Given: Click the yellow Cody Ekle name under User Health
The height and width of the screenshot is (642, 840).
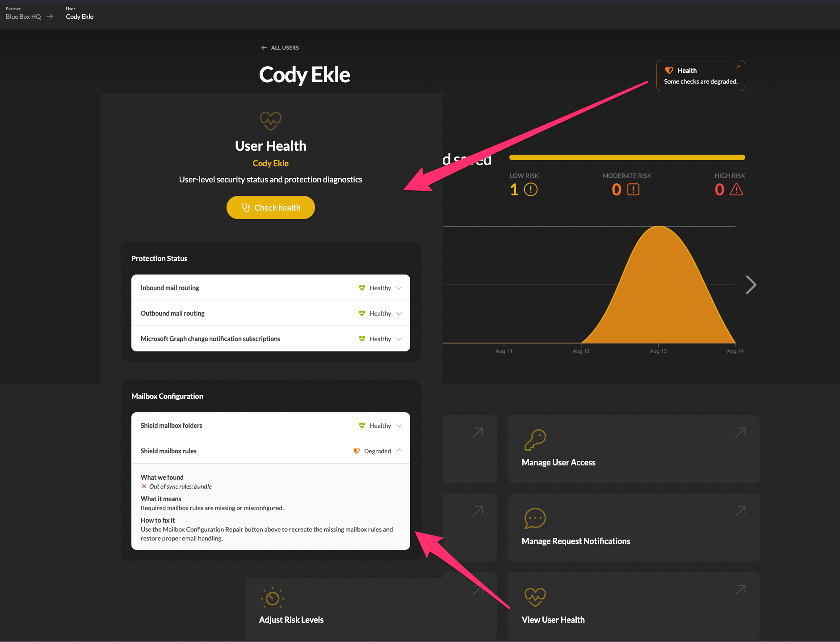Looking at the screenshot, I should click(270, 163).
